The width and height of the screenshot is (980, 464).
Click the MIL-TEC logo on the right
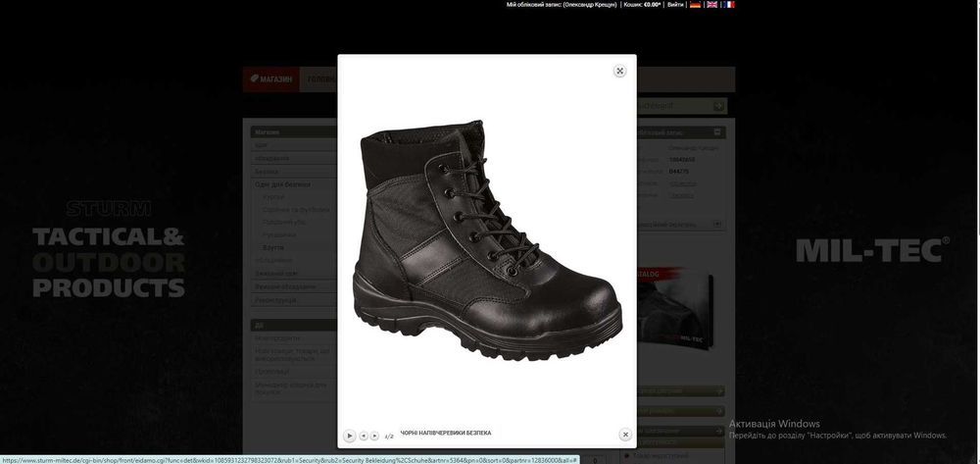pyautogui.click(x=872, y=249)
